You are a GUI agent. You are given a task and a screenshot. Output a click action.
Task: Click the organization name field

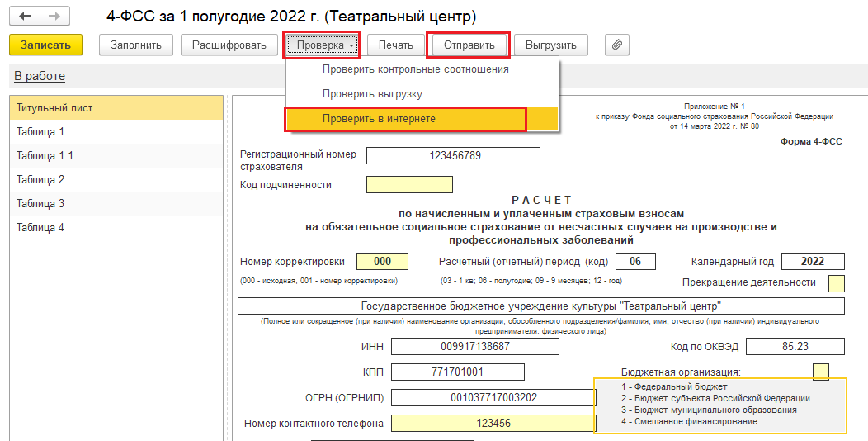541,306
